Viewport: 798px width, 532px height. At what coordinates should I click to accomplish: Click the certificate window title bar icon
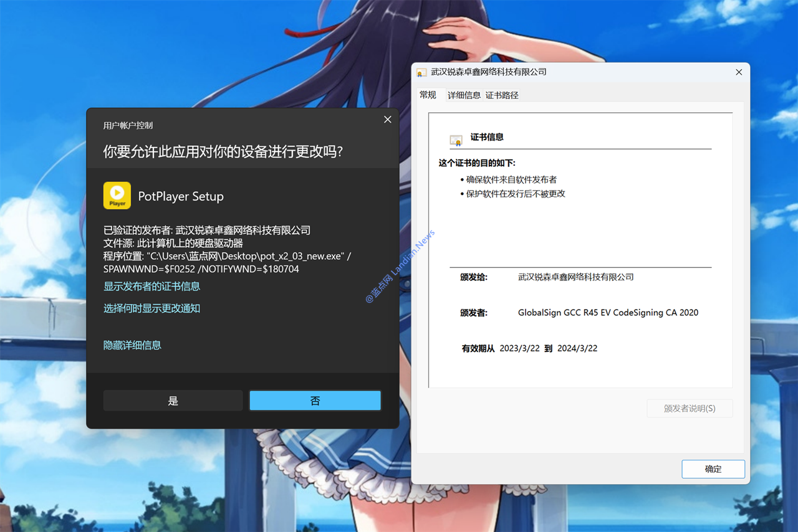coord(422,72)
